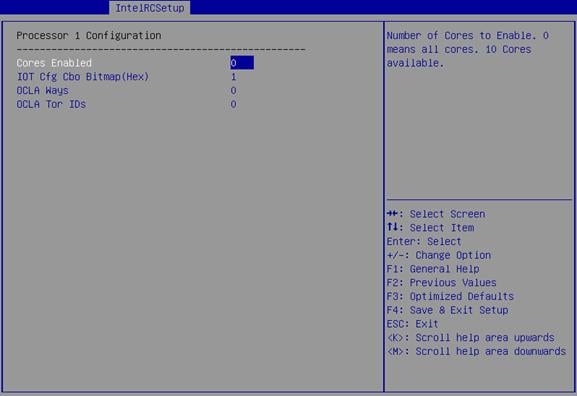Click the highlighted Cores Enabled value field
The image size is (577, 396).
[242, 63]
